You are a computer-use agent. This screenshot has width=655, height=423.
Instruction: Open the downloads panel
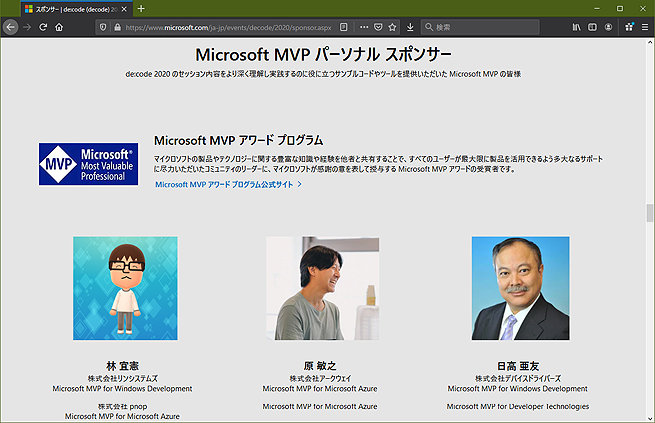pyautogui.click(x=410, y=27)
